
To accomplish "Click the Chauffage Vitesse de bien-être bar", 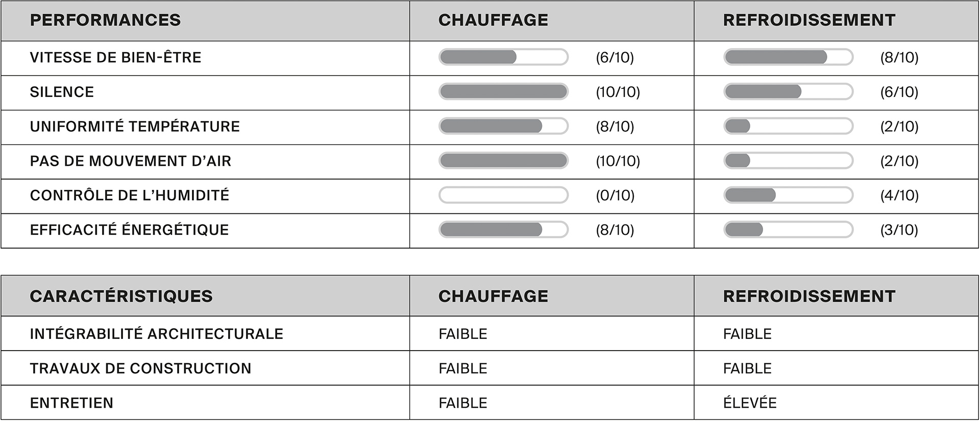I will [x=503, y=57].
